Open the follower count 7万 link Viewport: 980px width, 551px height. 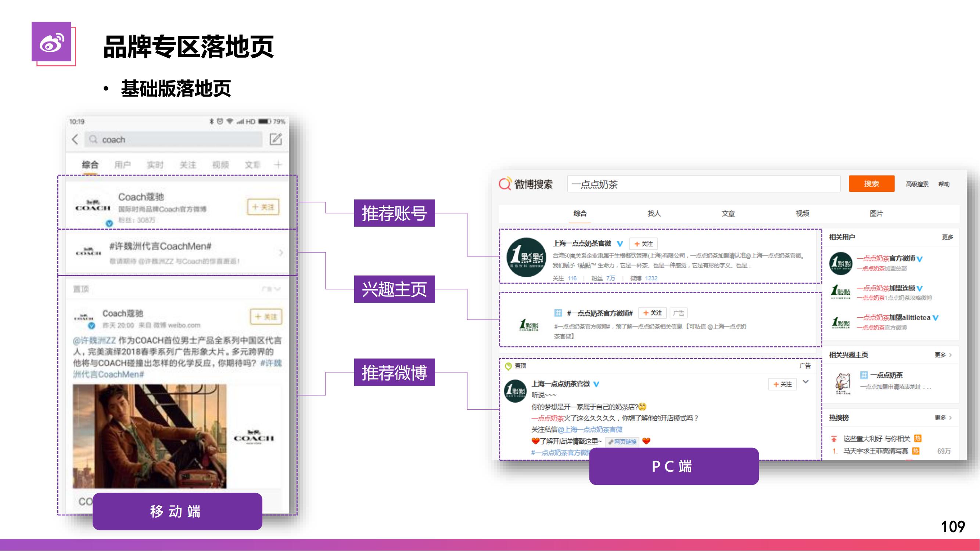pos(610,278)
